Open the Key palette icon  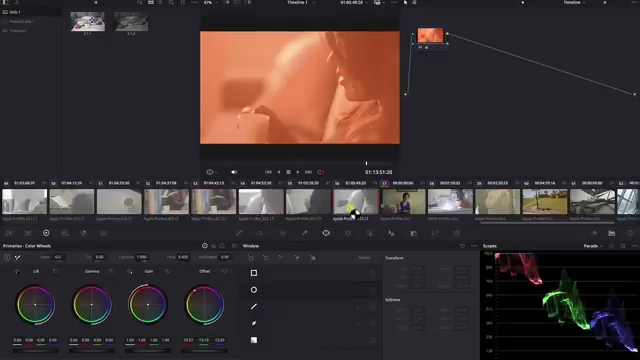(x=413, y=233)
